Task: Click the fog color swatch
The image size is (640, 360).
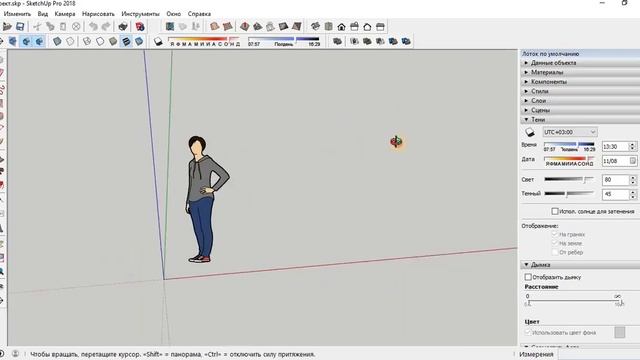Action: [x=620, y=332]
